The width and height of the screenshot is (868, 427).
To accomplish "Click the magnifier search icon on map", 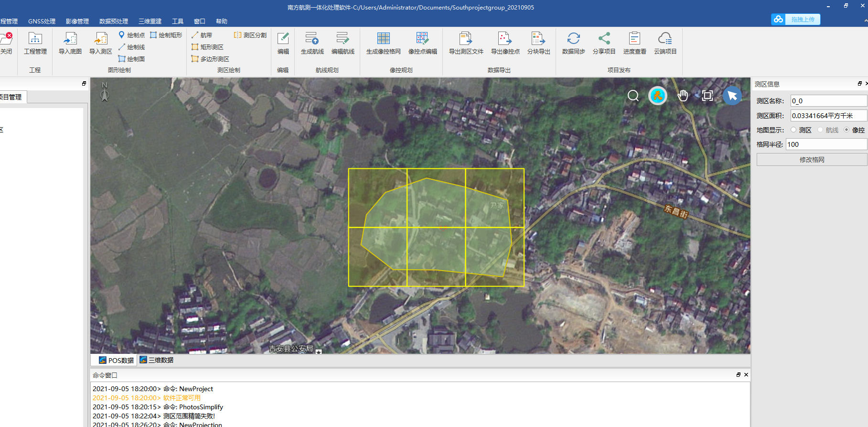I will [633, 96].
